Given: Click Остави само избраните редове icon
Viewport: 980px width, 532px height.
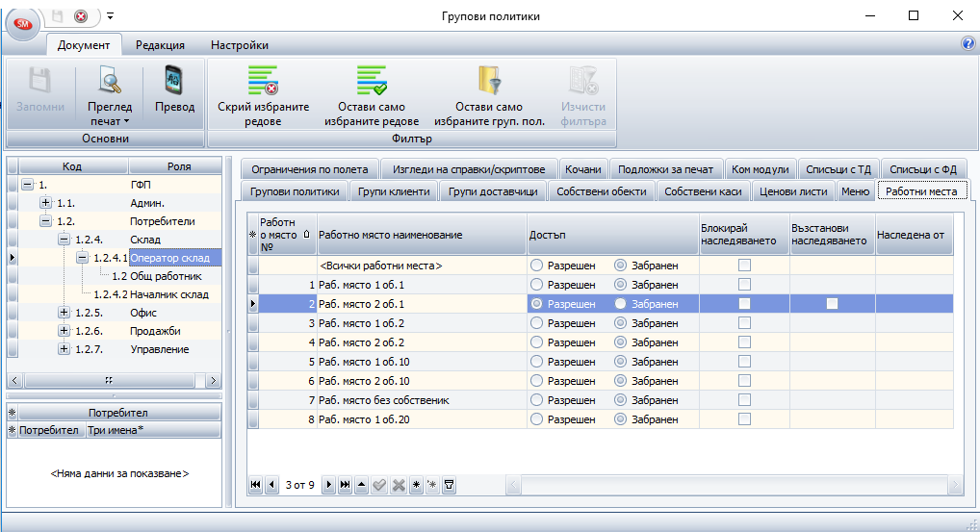Looking at the screenshot, I should click(372, 81).
